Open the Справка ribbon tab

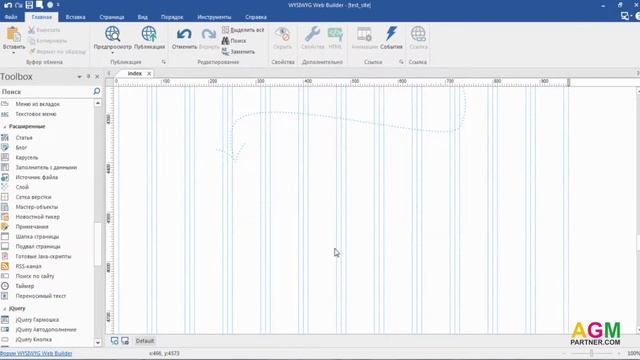(x=256, y=17)
